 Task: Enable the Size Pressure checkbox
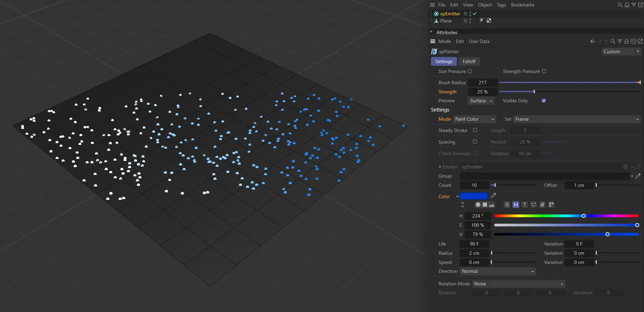pos(470,71)
